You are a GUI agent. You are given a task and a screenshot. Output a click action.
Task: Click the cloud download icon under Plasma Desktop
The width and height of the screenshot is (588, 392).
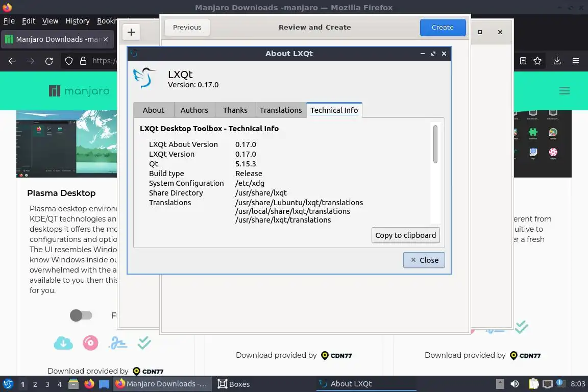(63, 343)
